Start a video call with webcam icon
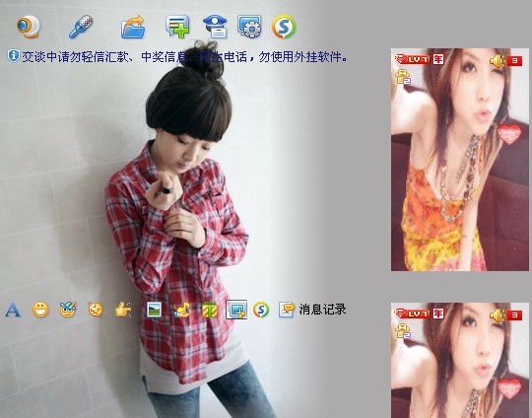 (29, 27)
